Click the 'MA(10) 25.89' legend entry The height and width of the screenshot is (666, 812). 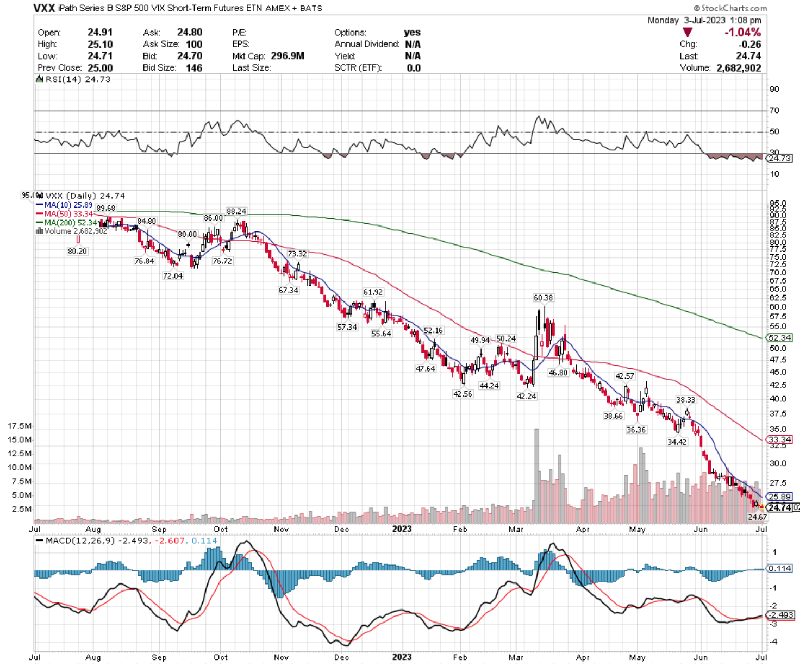pos(68,205)
